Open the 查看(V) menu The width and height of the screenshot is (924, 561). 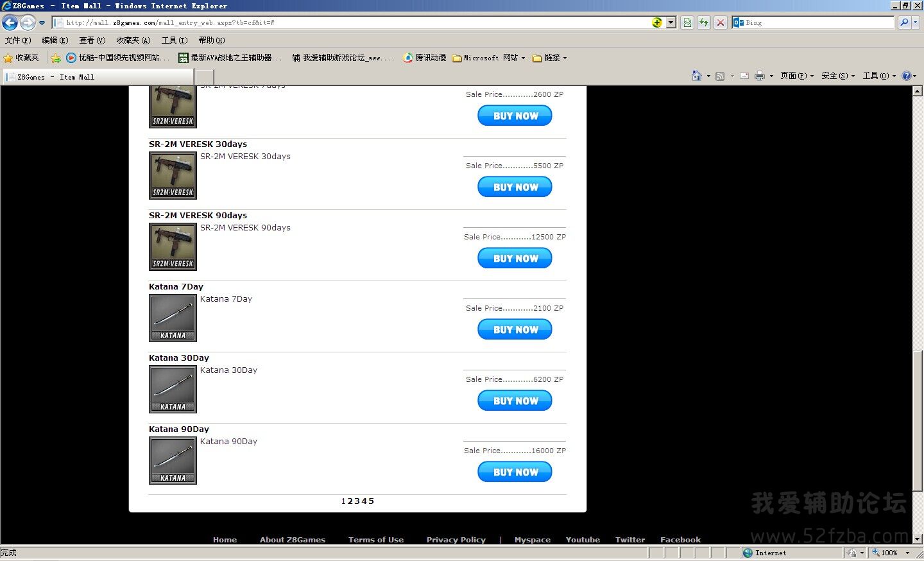[x=92, y=40]
